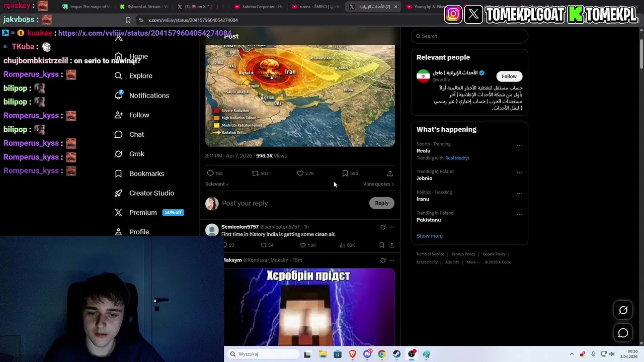
Task: Switch to RybsonLoL Stream tab
Action: point(144,7)
